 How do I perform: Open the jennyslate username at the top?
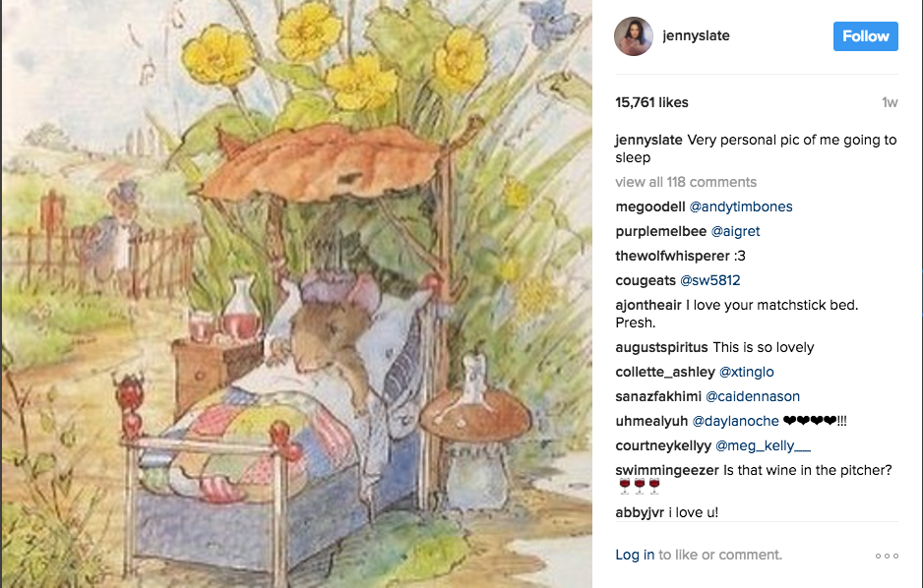(696, 35)
